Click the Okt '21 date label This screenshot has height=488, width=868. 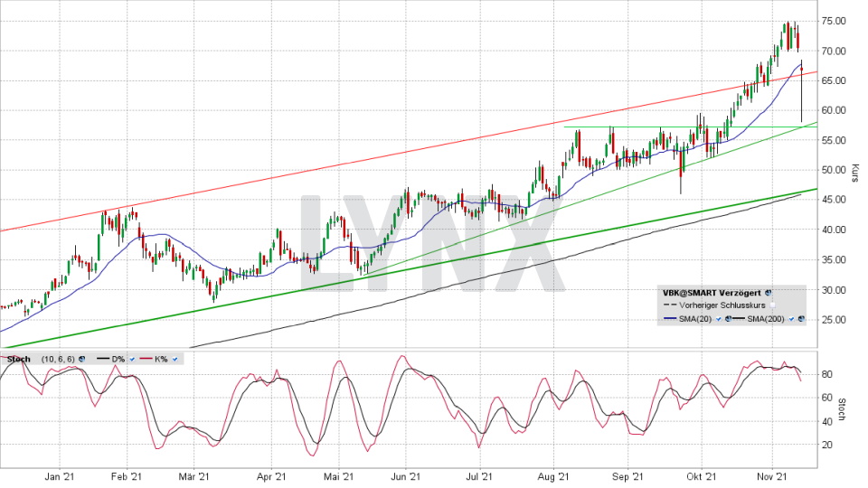702,476
